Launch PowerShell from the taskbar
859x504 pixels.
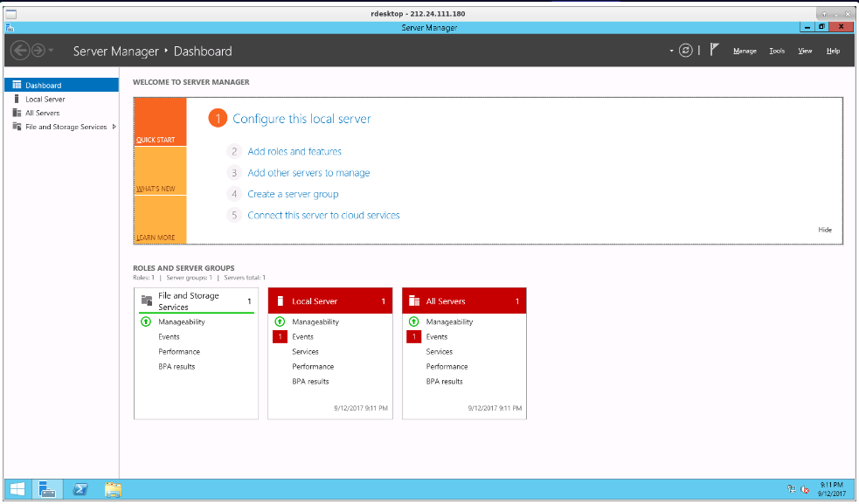(79, 489)
